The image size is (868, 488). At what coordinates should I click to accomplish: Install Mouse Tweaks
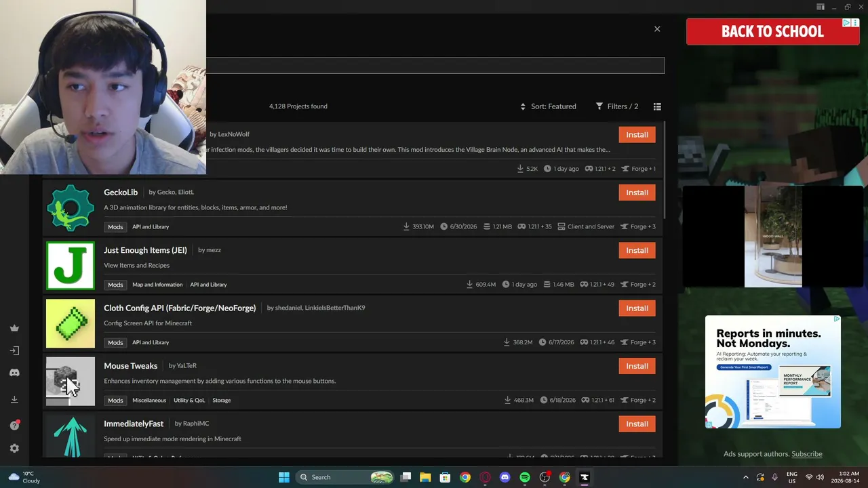(637, 366)
